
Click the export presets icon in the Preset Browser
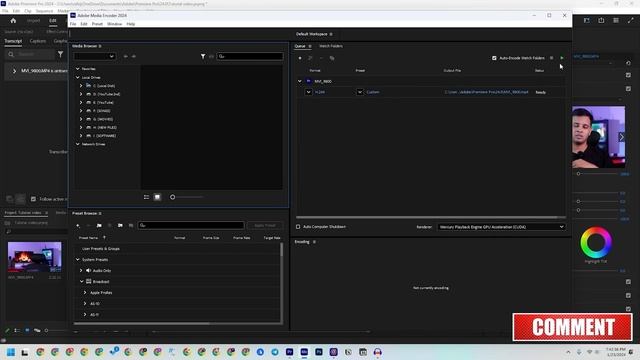pyautogui.click(x=131, y=225)
